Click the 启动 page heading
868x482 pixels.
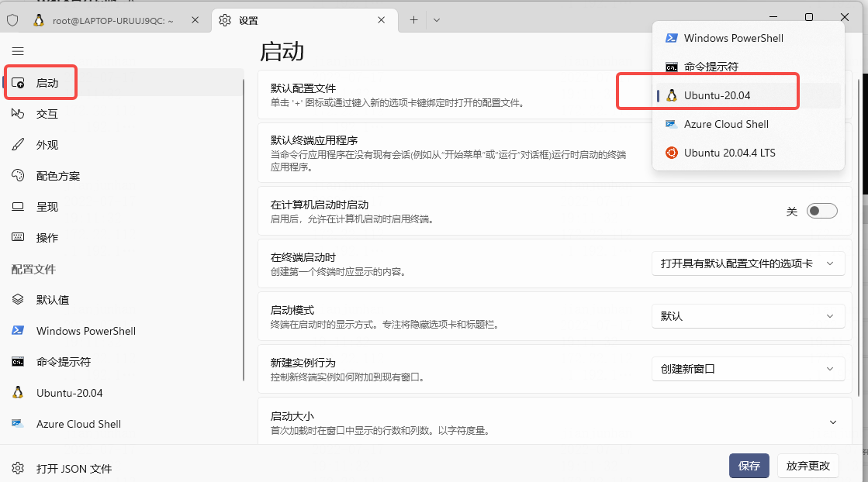point(282,51)
